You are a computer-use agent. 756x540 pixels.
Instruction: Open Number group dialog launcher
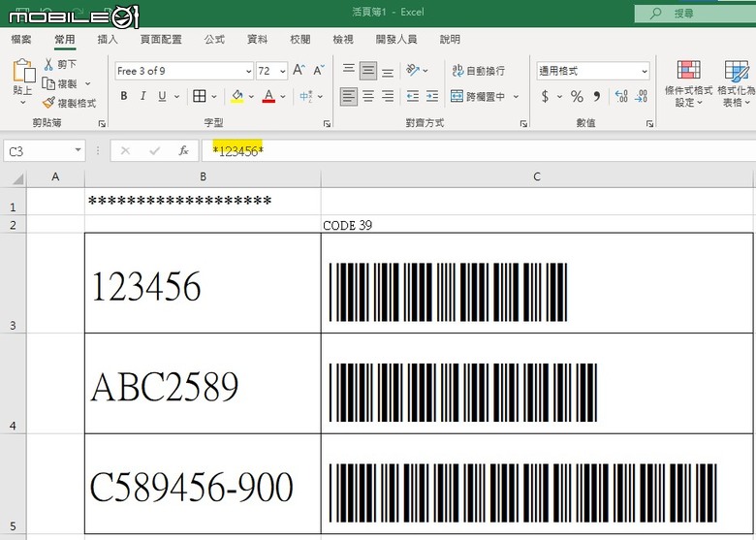point(649,124)
